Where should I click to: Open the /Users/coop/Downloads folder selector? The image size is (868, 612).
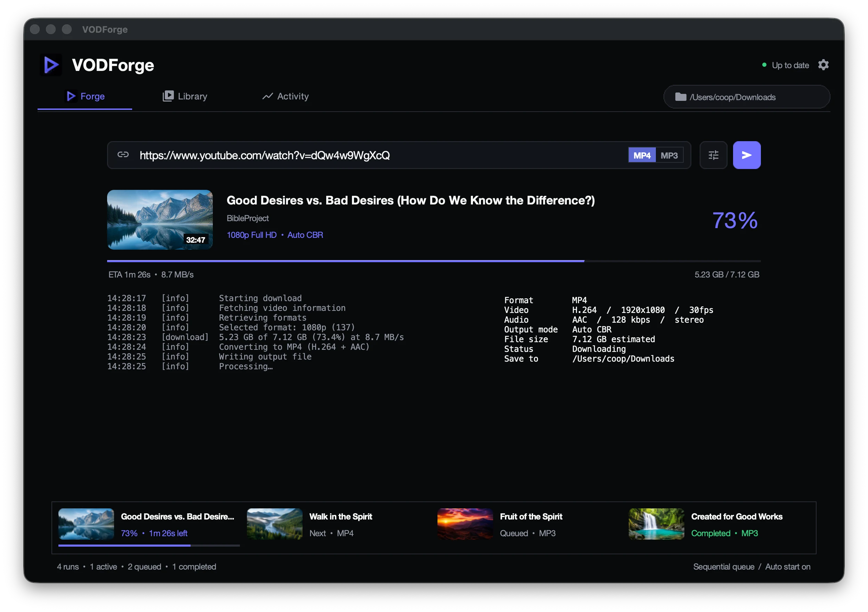tap(746, 97)
